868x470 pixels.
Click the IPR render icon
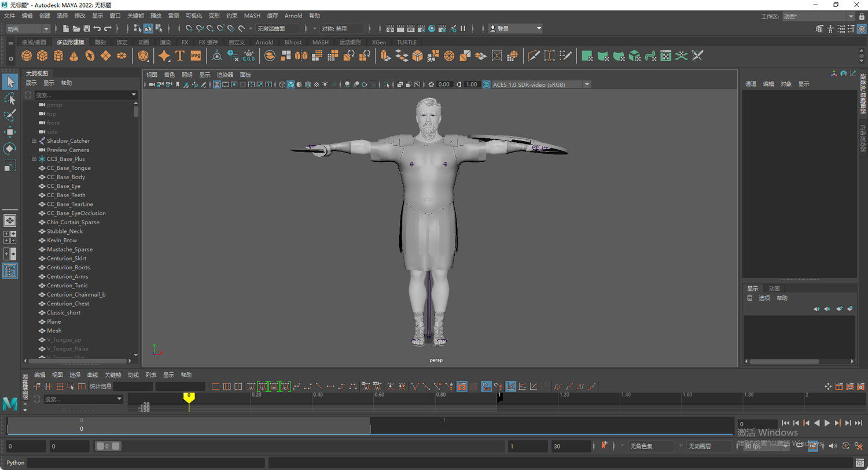(x=410, y=28)
